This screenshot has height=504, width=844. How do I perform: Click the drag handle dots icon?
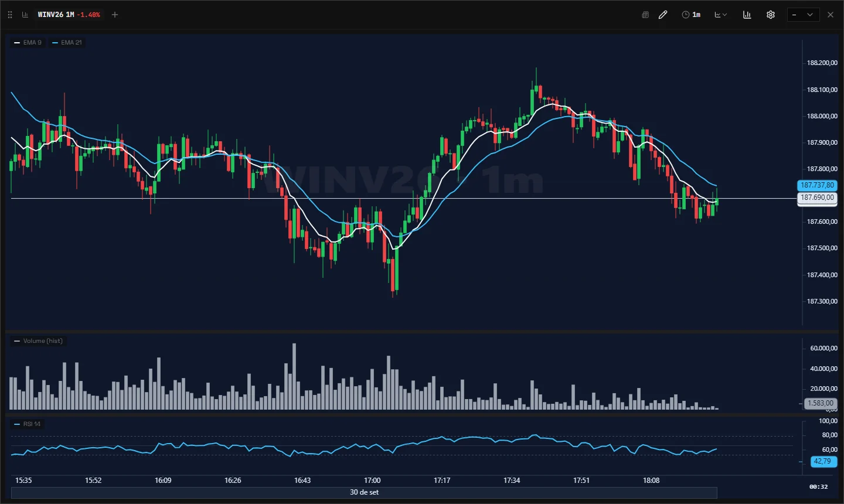pos(10,15)
